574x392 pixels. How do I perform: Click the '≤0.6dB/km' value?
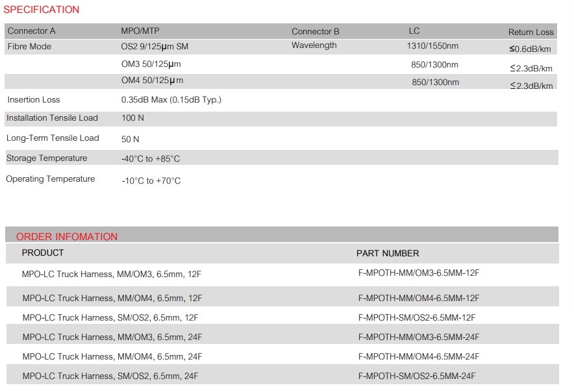tap(530, 49)
